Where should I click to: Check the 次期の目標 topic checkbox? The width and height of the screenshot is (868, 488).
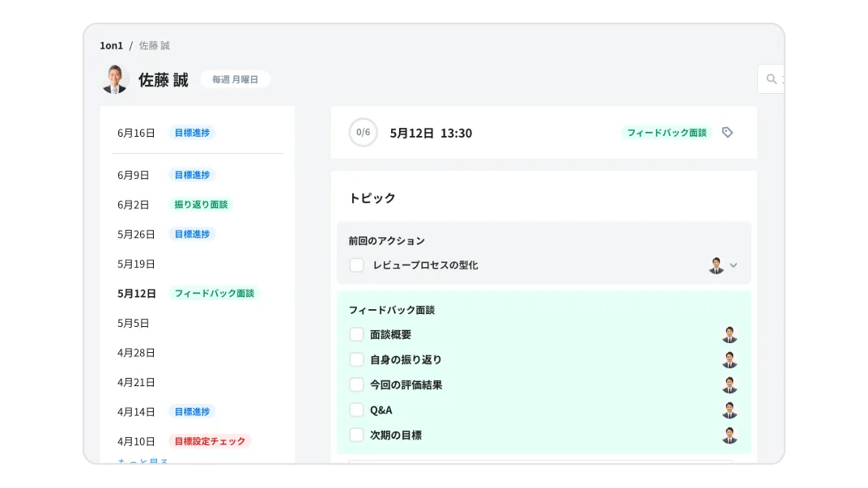[356, 435]
